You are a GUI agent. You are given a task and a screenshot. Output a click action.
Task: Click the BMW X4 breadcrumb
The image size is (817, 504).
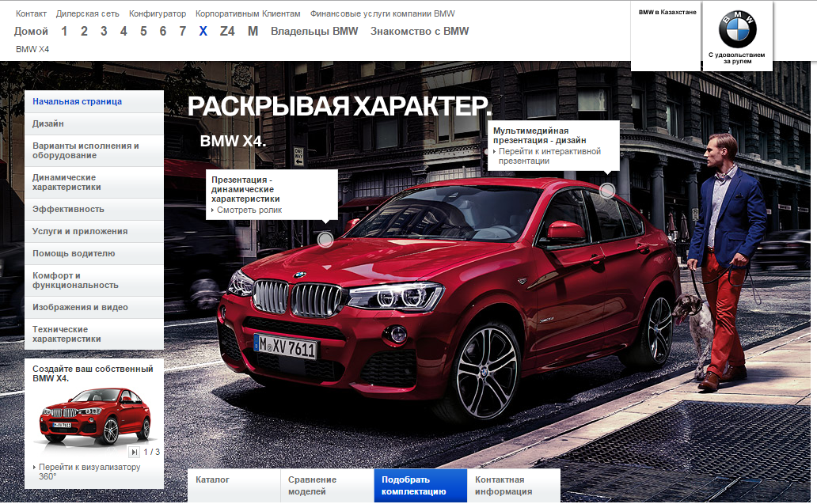tap(32, 49)
